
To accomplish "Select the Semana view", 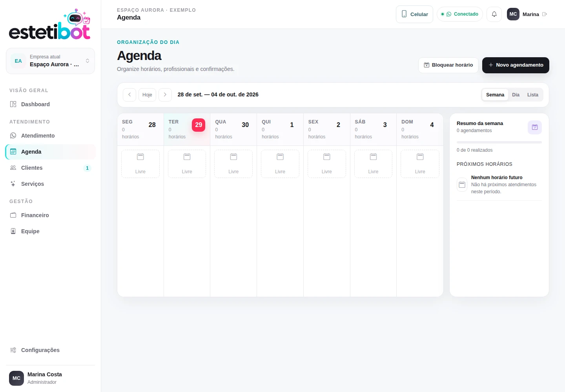I will [x=495, y=95].
